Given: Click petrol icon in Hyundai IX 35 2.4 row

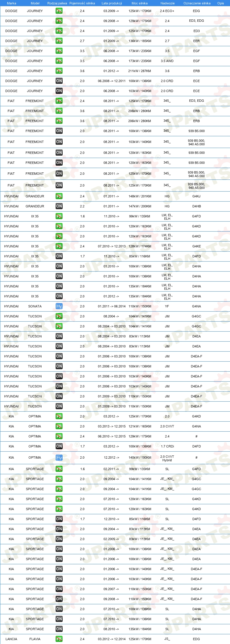Looking at the screenshot, I should 59,246.
